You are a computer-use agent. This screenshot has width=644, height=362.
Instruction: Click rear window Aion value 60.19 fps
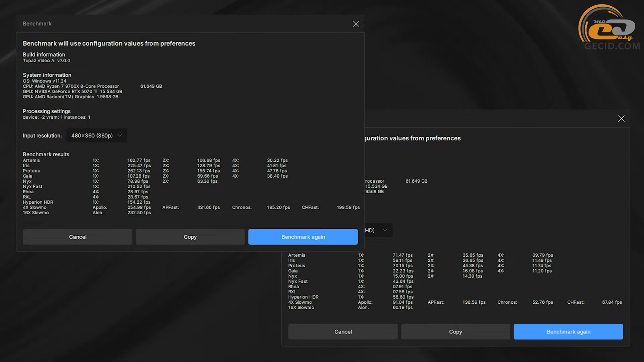[402, 308]
